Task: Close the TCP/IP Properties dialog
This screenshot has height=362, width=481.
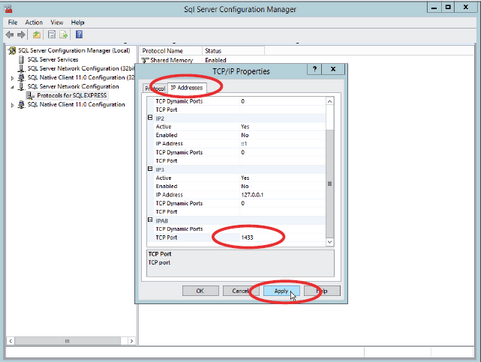Action: click(x=333, y=69)
